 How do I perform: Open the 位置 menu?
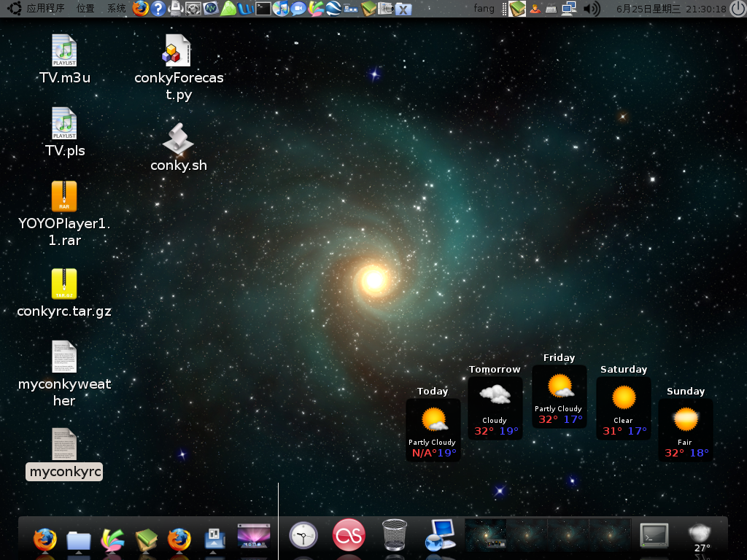click(85, 8)
